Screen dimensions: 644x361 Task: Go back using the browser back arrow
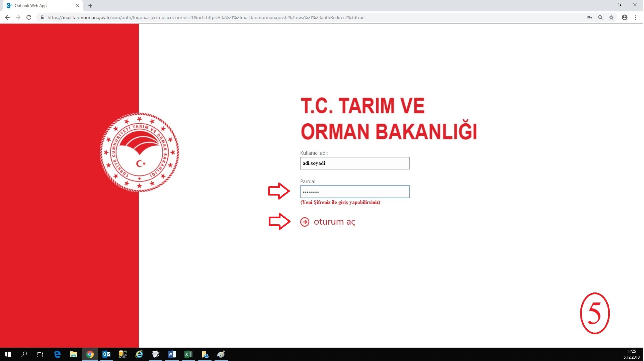coord(7,17)
